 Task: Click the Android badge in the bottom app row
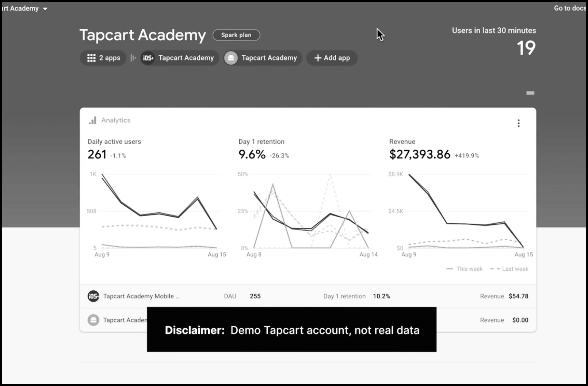[x=93, y=320]
